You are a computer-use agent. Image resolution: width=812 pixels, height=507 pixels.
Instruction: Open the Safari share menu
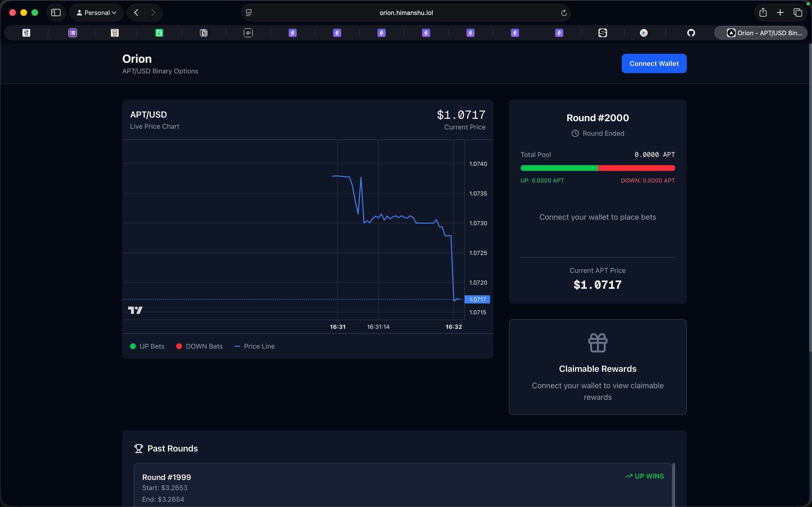763,13
